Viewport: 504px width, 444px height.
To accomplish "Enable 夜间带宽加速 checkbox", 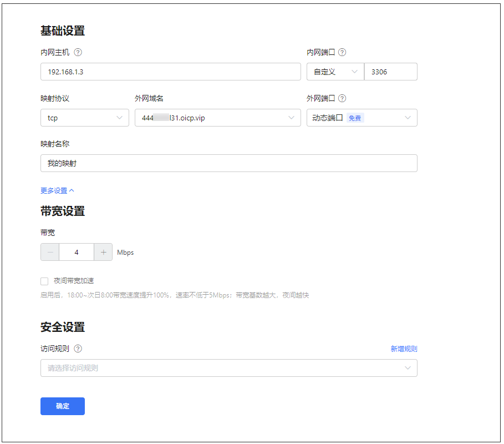I will point(44,281).
